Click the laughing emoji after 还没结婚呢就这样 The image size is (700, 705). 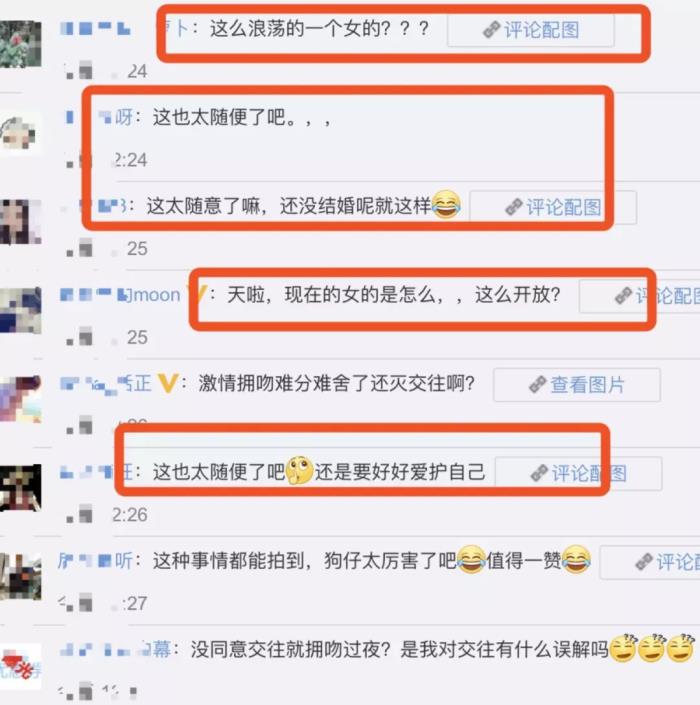tap(446, 205)
